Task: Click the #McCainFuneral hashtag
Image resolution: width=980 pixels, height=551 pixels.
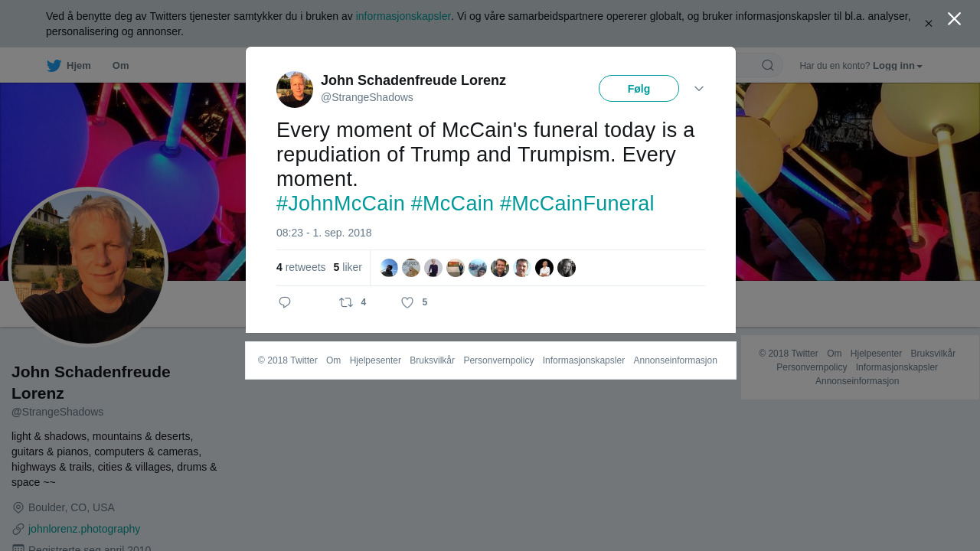Action: pos(577,204)
